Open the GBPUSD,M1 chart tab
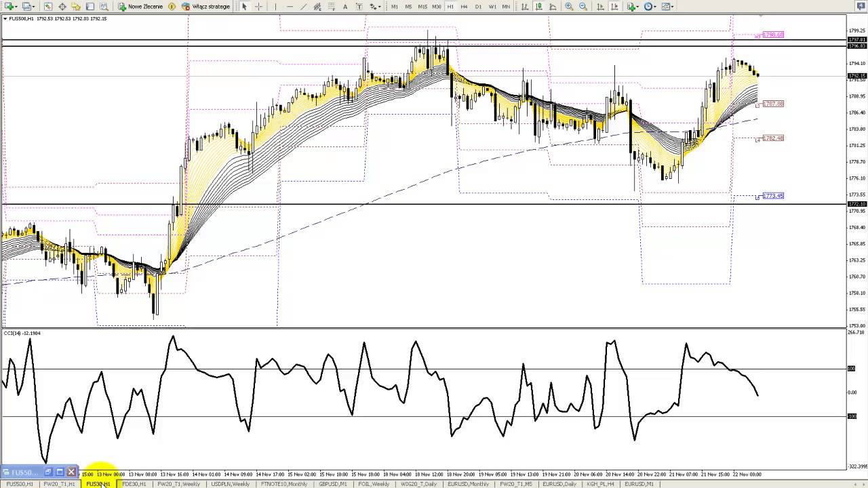 pyautogui.click(x=333, y=484)
